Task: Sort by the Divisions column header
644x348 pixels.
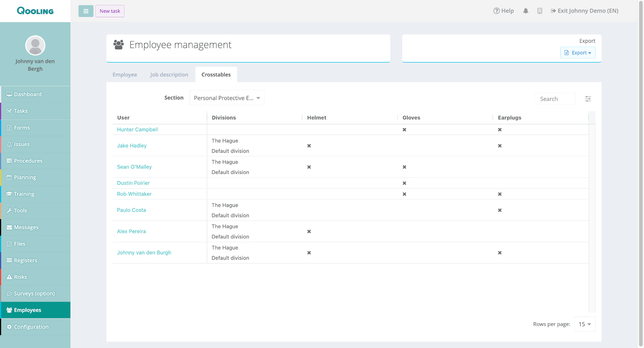Action: 224,118
